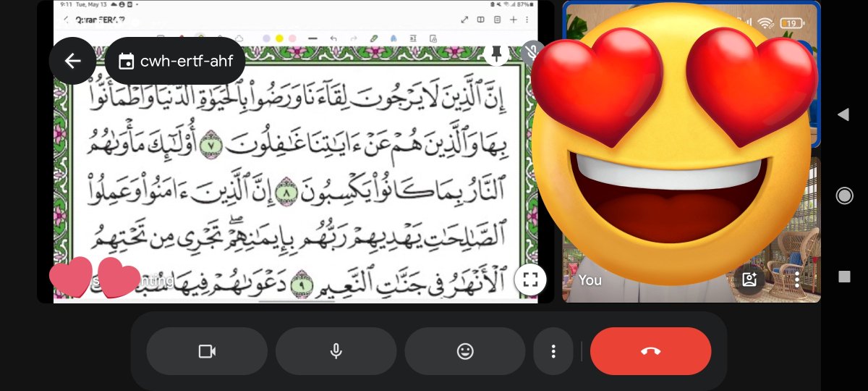Open the three-dot menu on the You tile
The height and width of the screenshot is (391, 868).
[x=797, y=279]
